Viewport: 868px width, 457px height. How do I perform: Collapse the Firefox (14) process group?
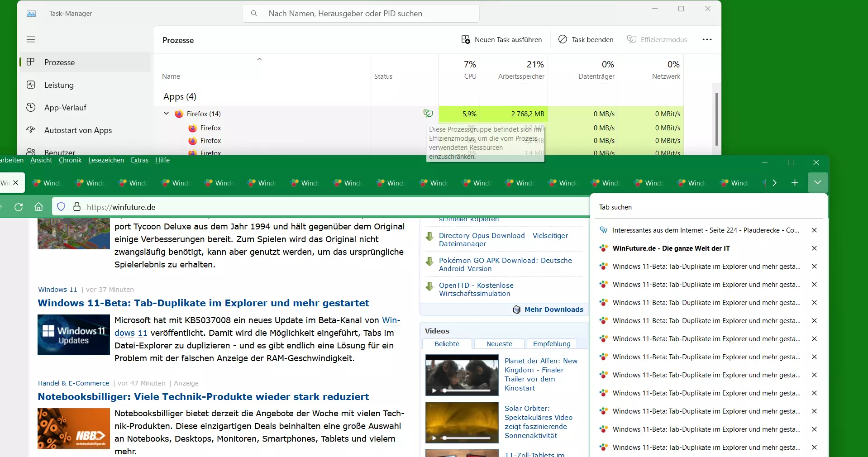[x=166, y=114]
